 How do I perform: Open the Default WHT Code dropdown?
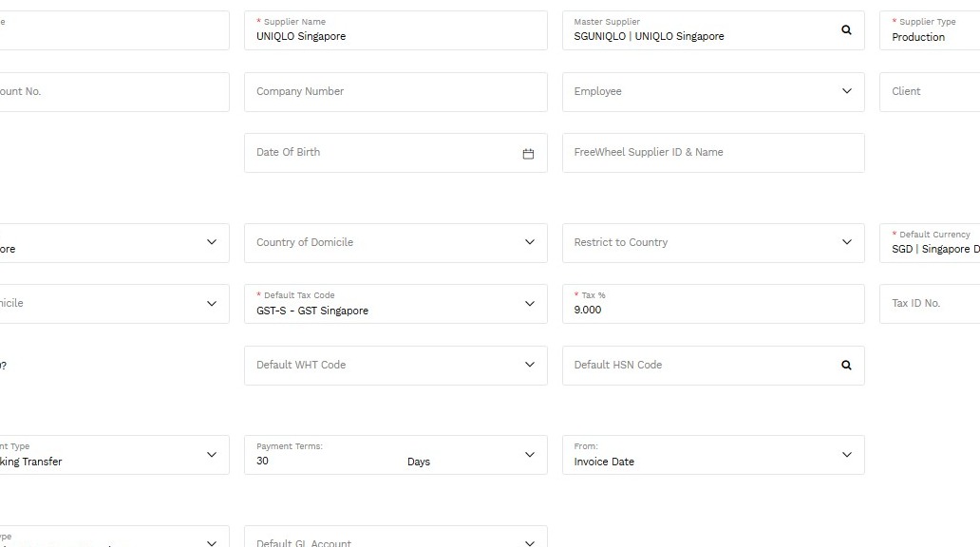tap(396, 365)
